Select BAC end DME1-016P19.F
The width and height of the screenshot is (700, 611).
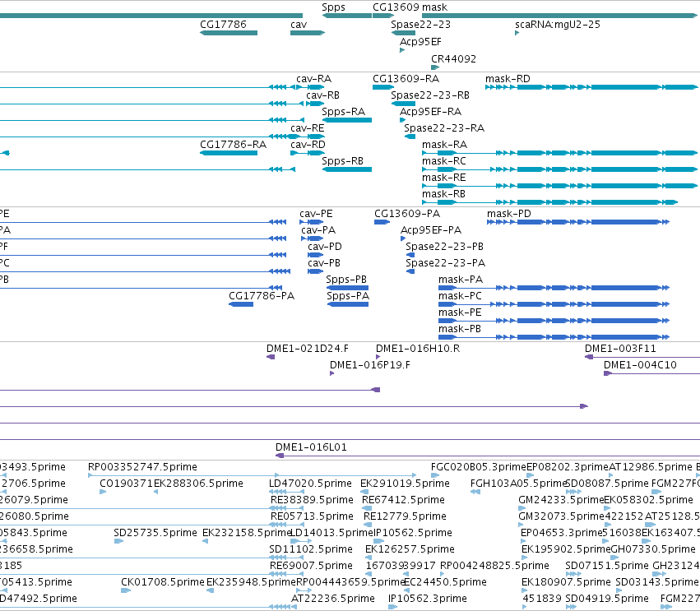pos(369,365)
